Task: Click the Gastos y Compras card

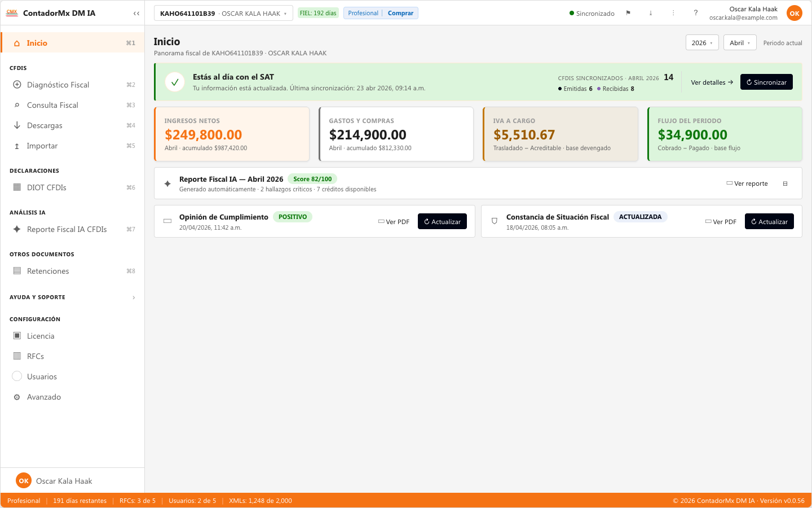Action: (x=396, y=134)
